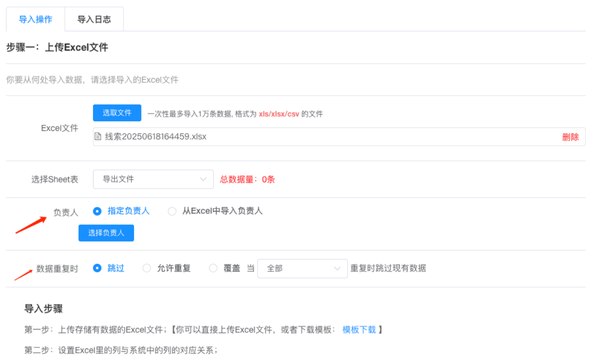Open the 选择Sheet表 dropdown showing 导出文件
The height and width of the screenshot is (364, 590).
point(153,179)
